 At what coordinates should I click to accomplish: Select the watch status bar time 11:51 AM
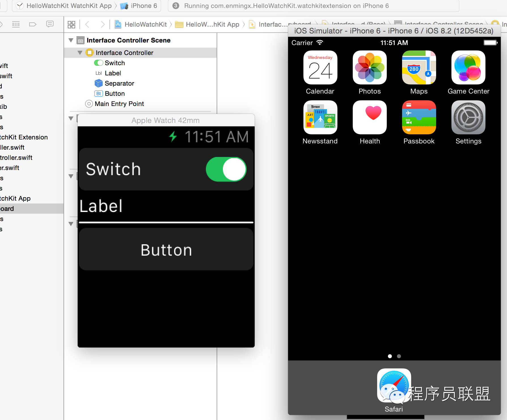[217, 137]
